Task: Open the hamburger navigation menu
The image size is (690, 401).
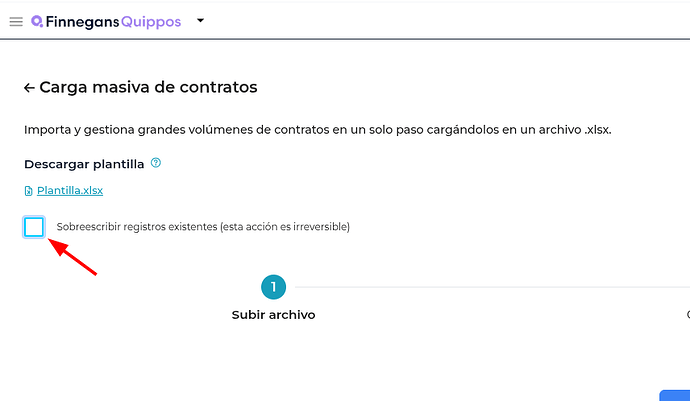Action: [16, 21]
